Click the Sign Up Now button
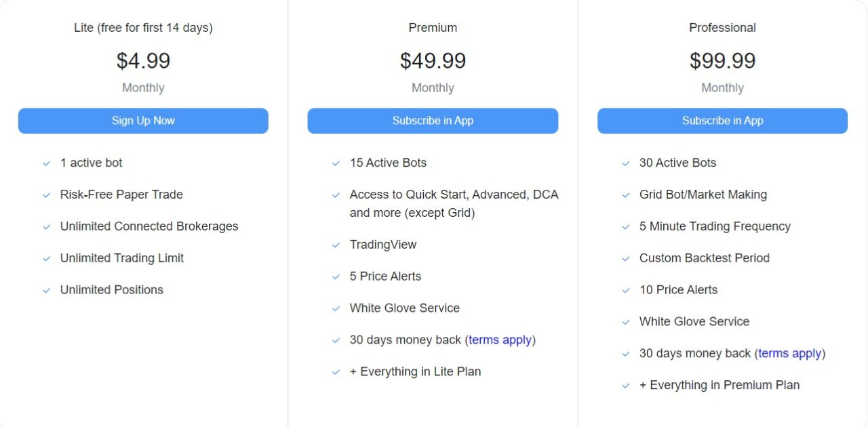868x427 pixels. [143, 121]
